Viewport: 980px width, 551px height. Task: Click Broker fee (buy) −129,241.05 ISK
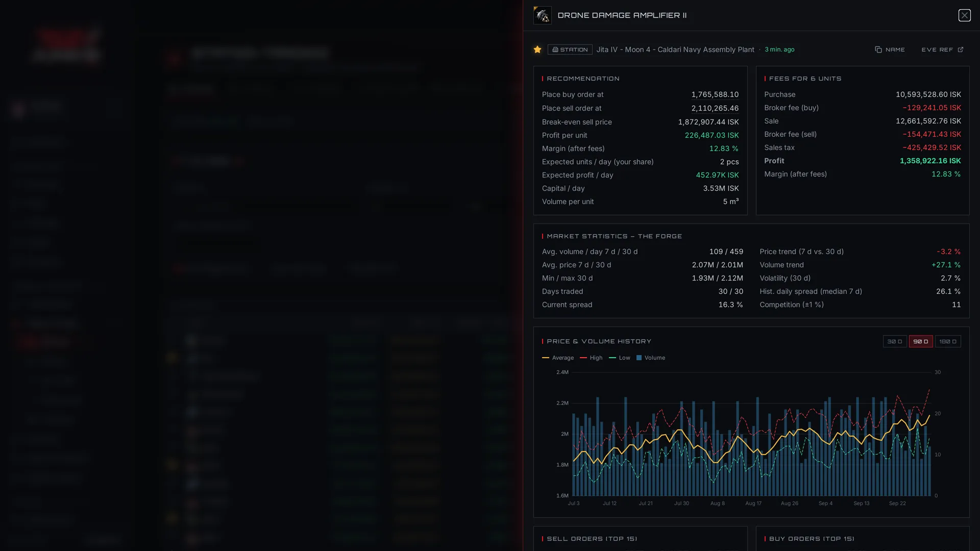tap(932, 108)
